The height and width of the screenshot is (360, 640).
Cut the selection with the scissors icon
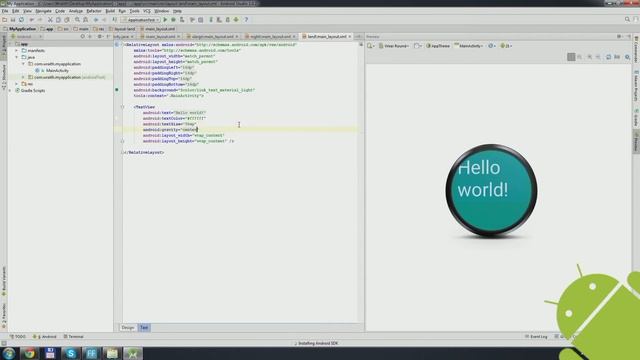pyautogui.click(x=50, y=20)
